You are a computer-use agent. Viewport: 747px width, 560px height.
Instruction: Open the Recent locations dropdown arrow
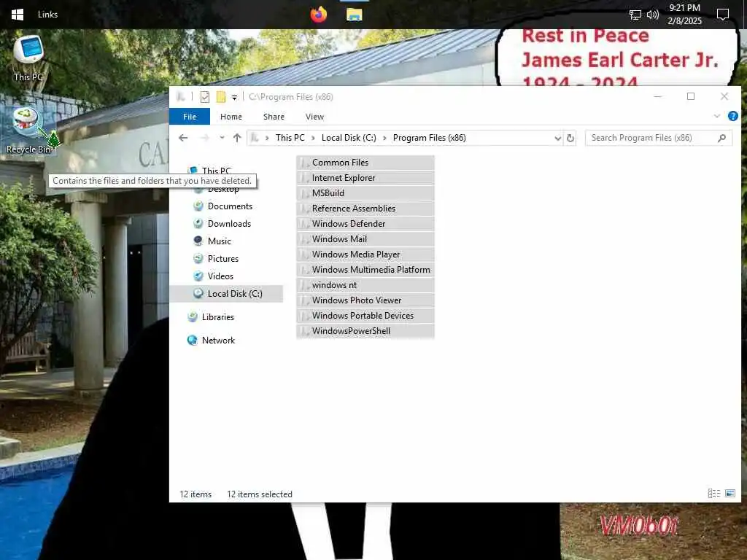pos(222,138)
